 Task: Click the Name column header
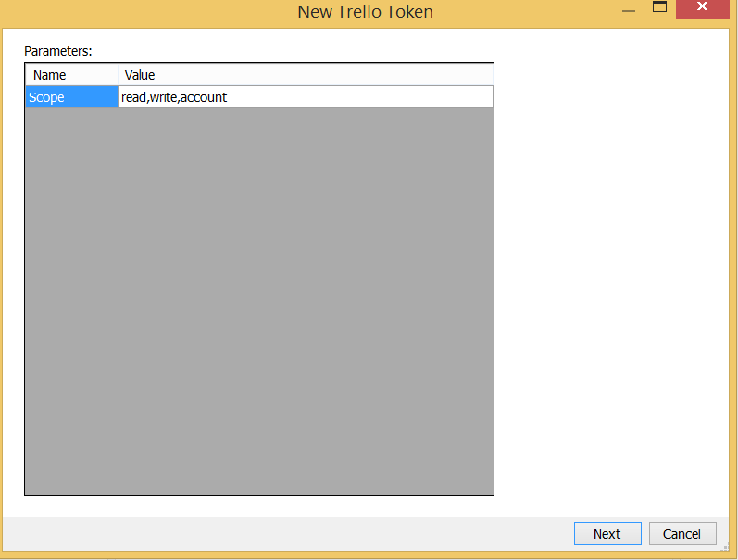pyautogui.click(x=71, y=75)
